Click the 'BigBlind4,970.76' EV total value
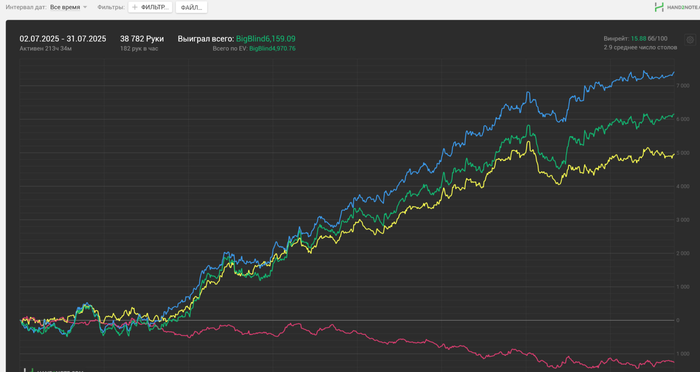 tap(272, 48)
